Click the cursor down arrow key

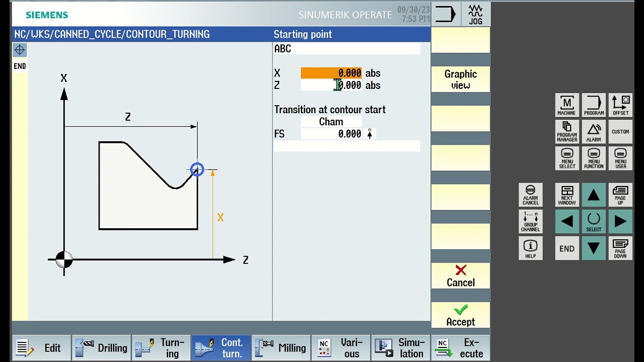pyautogui.click(x=594, y=248)
